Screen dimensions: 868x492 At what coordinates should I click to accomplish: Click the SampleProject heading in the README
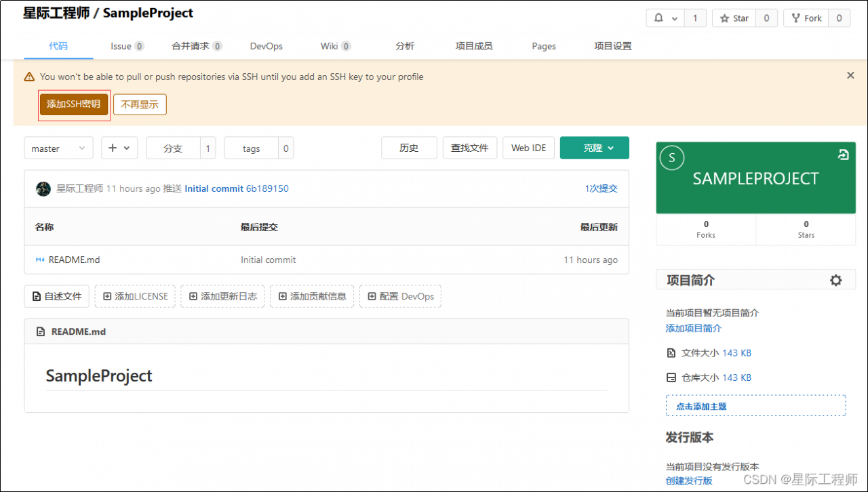[x=99, y=376]
